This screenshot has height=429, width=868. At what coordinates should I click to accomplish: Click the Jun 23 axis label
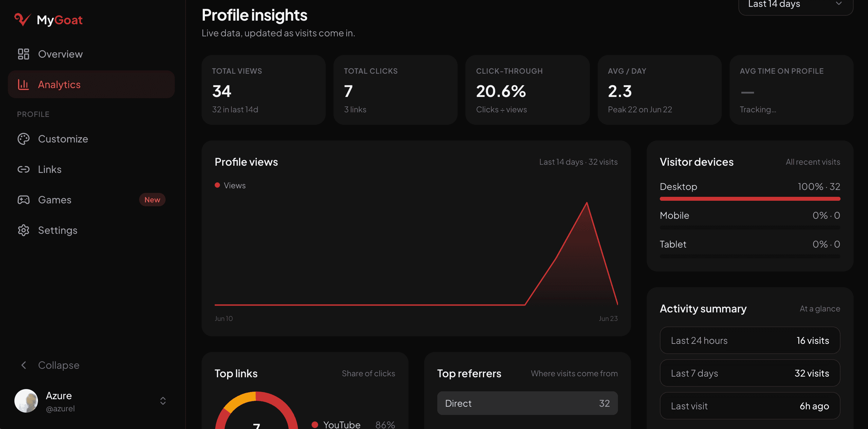(x=608, y=318)
